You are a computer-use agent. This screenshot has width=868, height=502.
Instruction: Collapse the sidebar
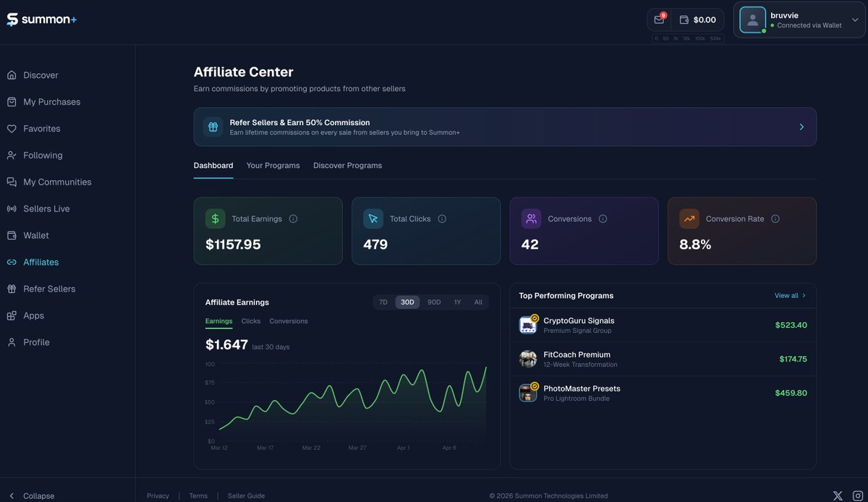[30, 496]
